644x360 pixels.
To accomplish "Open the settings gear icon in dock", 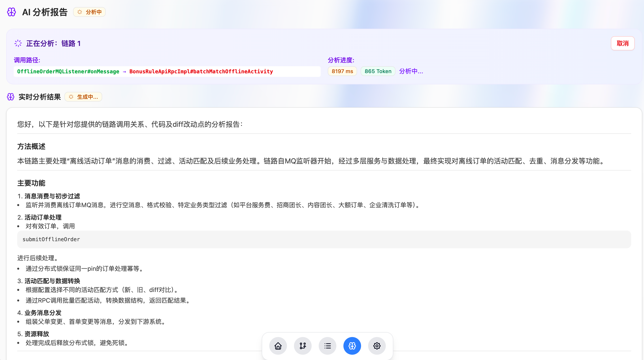I will click(377, 346).
